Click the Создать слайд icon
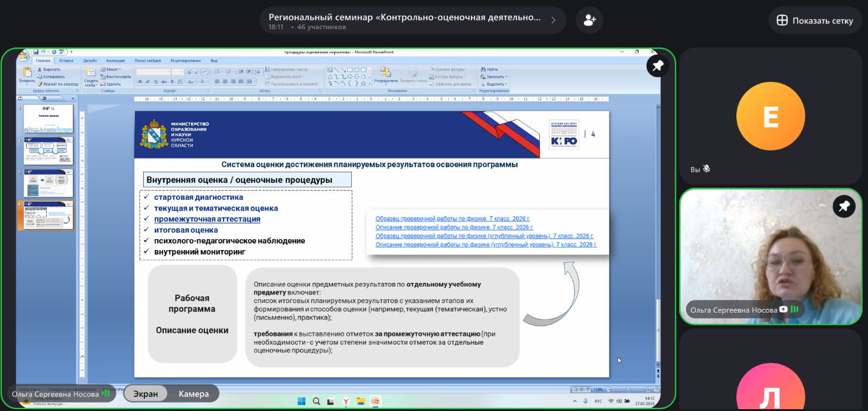Image resolution: width=868 pixels, height=411 pixels. [x=91, y=75]
